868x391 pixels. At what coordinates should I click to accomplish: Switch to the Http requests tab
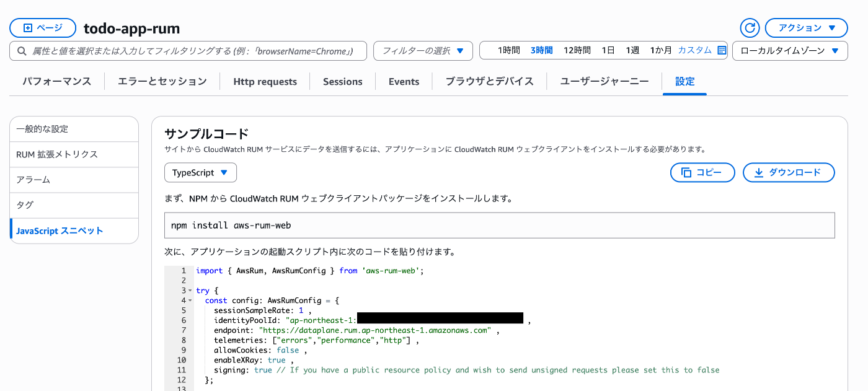click(x=265, y=81)
